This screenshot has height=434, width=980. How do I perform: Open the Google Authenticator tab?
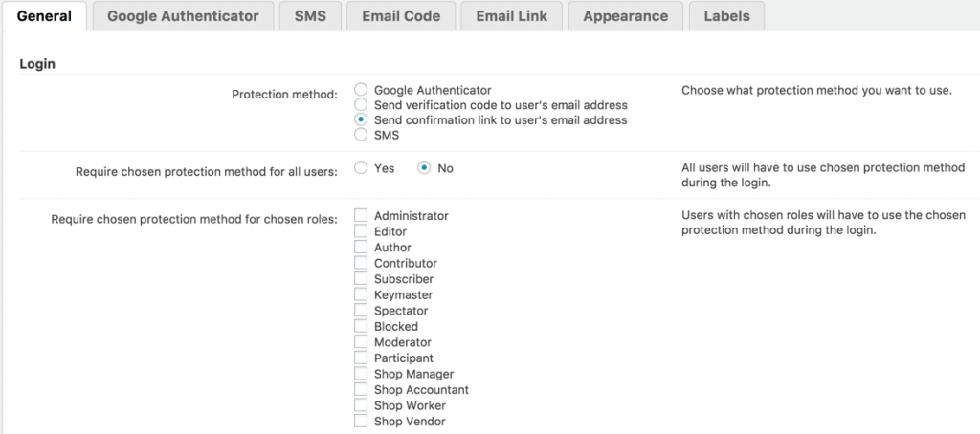click(183, 15)
